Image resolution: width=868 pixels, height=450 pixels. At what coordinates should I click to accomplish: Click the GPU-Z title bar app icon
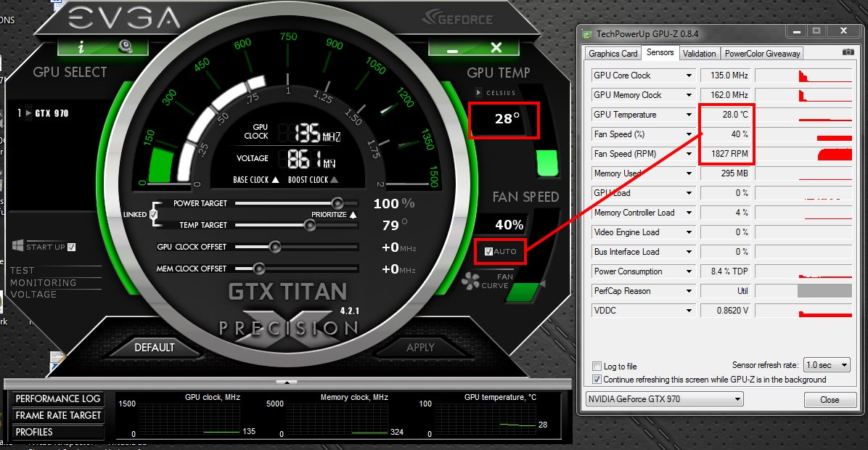[587, 34]
